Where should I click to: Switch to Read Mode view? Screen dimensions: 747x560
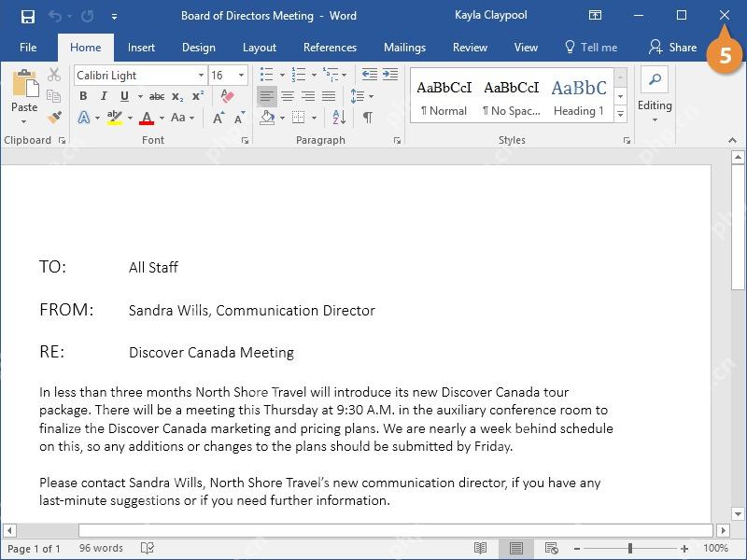tap(480, 548)
